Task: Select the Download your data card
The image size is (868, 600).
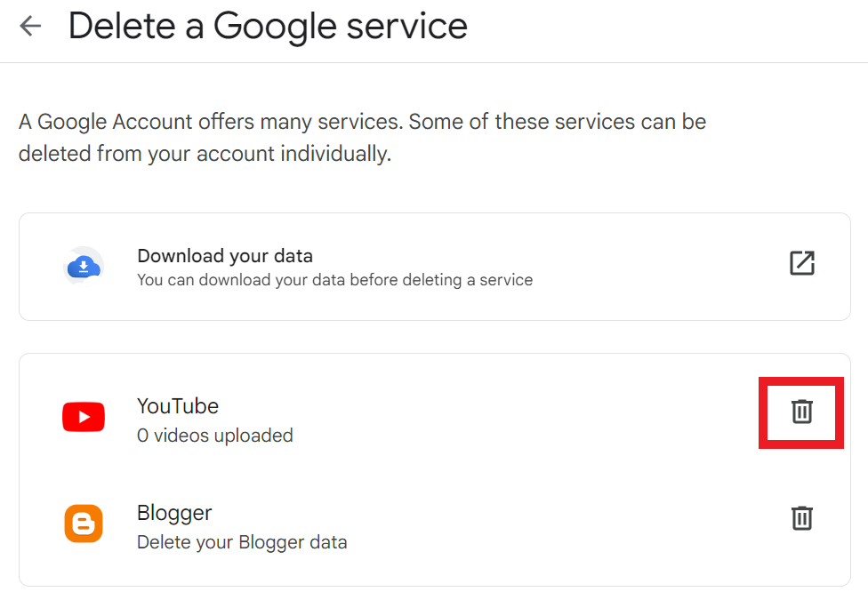Action: pos(434,265)
